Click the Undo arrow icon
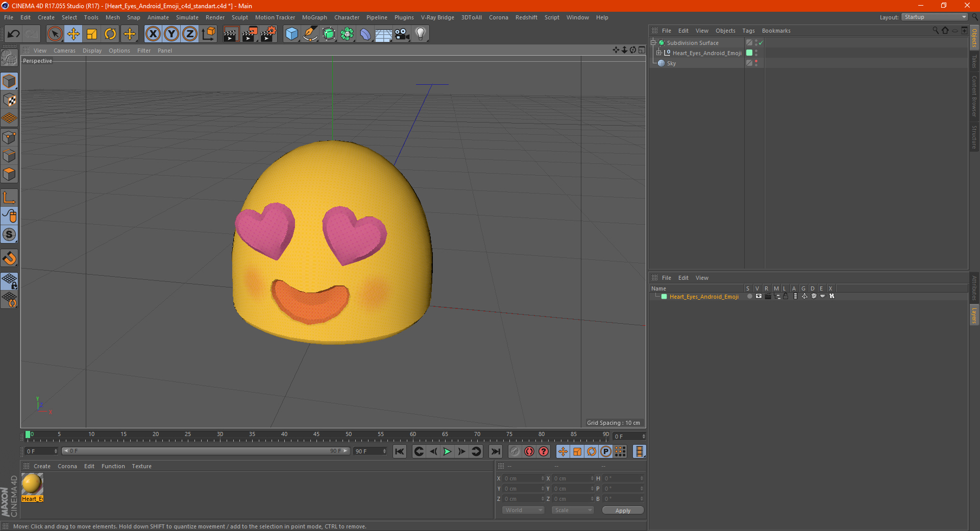 tap(14, 34)
